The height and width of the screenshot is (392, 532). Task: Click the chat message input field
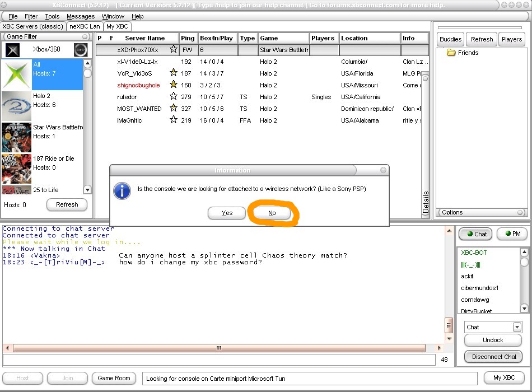[219, 360]
